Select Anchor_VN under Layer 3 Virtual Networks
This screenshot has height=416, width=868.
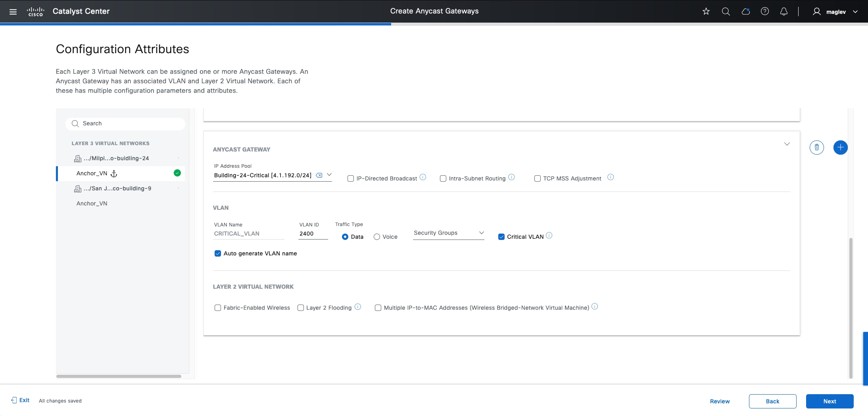click(x=92, y=173)
